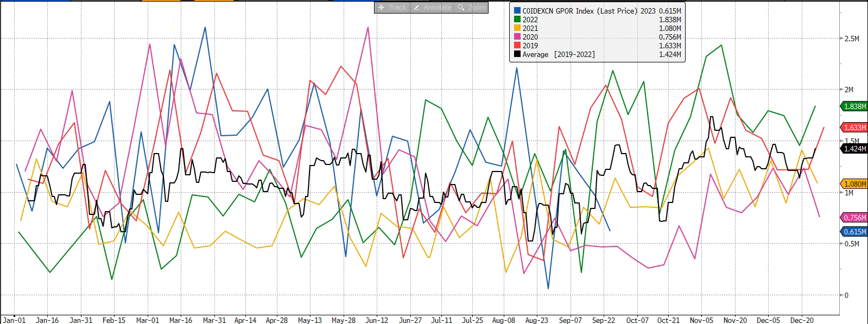Viewport: 868px width, 324px height.
Task: Activate the Track crosshair tool
Action: (392, 8)
